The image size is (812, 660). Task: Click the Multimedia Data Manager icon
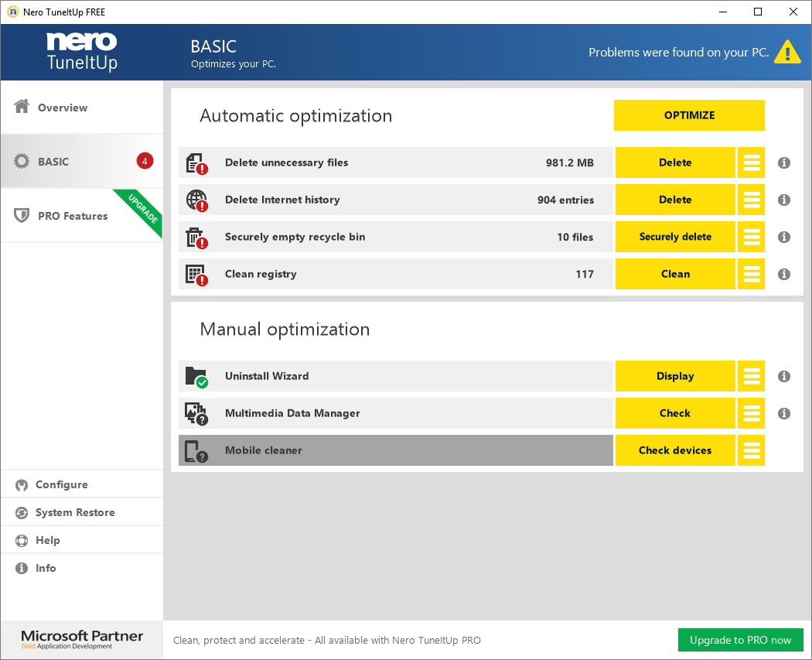coord(196,414)
